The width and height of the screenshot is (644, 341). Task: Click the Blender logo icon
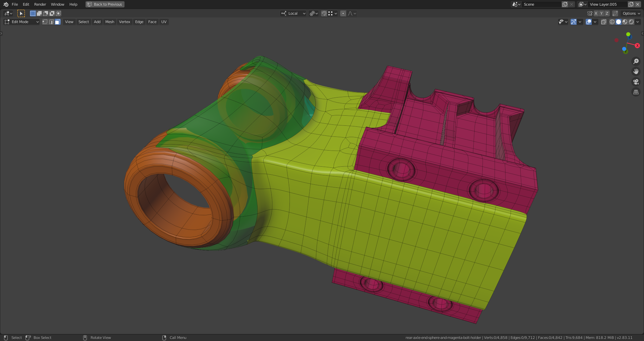pyautogui.click(x=6, y=4)
